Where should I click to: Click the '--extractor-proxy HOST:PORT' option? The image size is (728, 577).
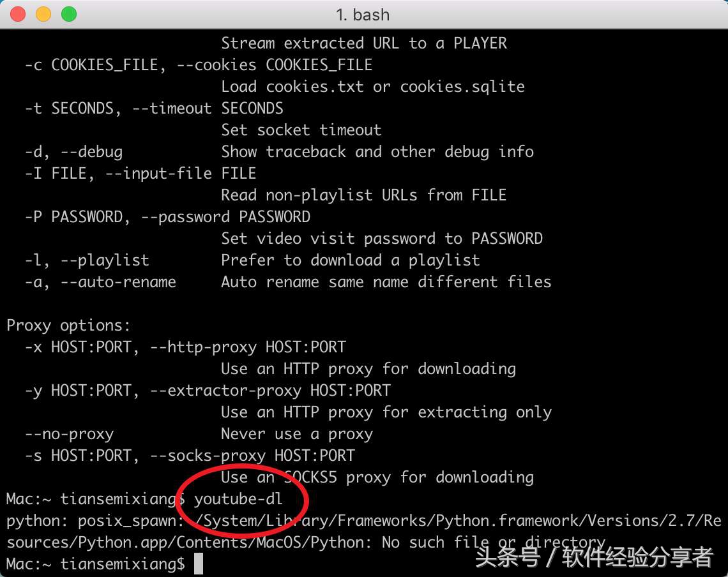(270, 391)
